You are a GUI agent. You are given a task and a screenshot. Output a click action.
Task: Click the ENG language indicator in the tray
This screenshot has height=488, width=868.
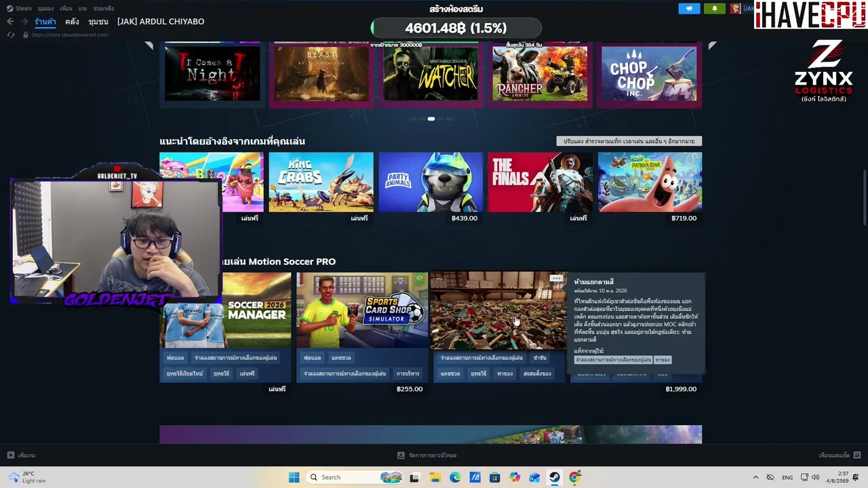click(x=787, y=477)
